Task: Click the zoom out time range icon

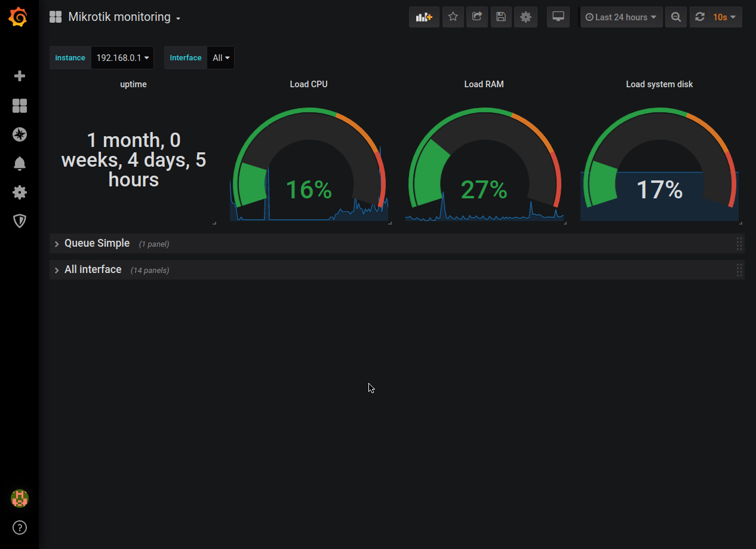Action: click(676, 17)
